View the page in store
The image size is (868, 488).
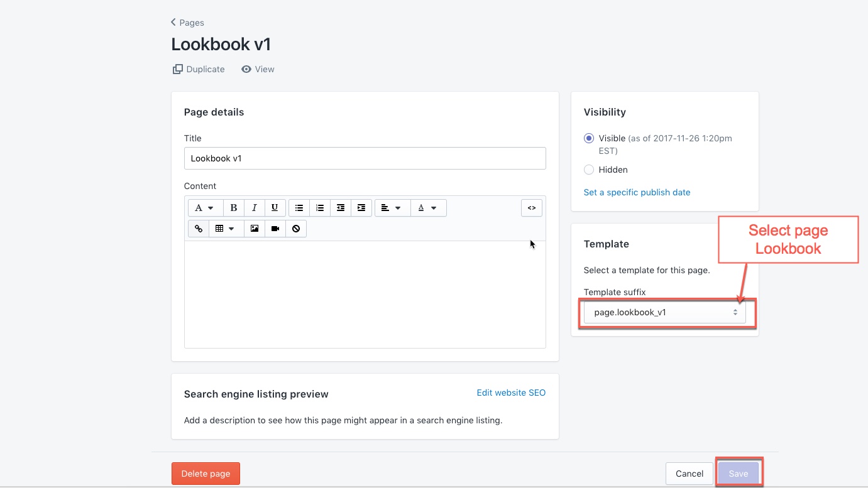258,69
